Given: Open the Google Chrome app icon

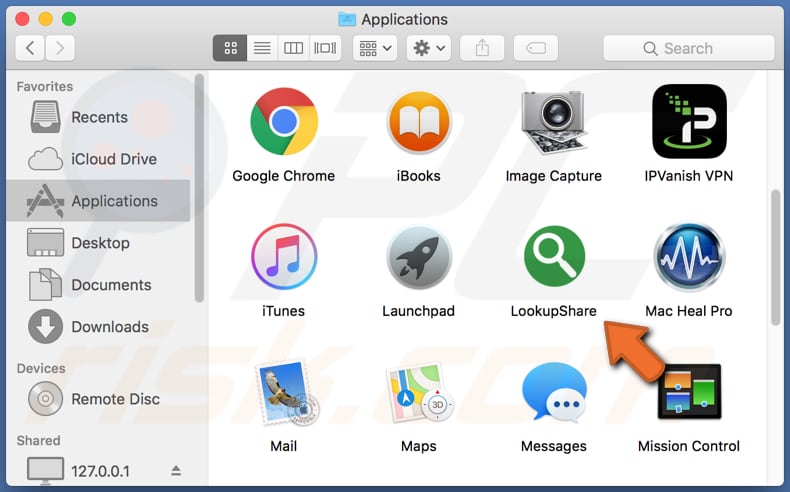Looking at the screenshot, I should click(284, 121).
